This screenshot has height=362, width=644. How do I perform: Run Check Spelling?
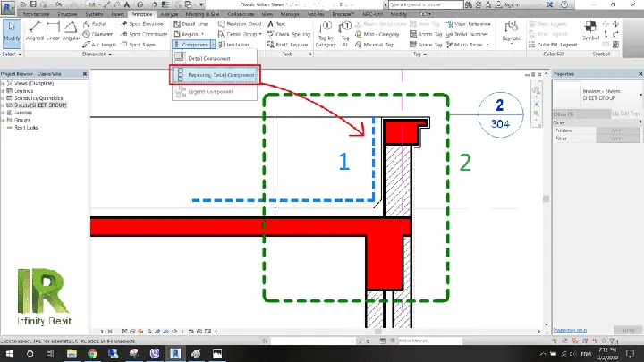pos(289,35)
